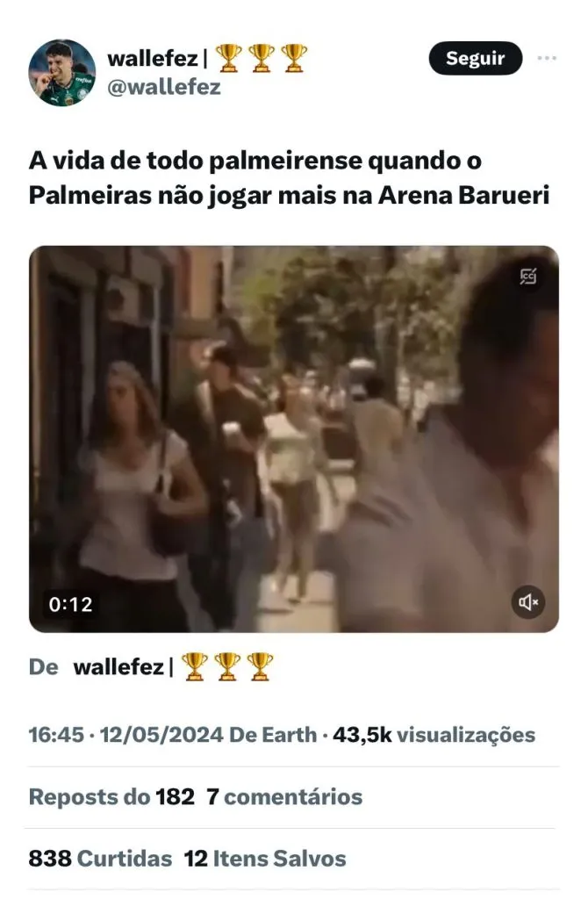Viewport: 588px width, 899px height.
Task: Click the 0:12 video duration badge
Action: pyautogui.click(x=70, y=604)
